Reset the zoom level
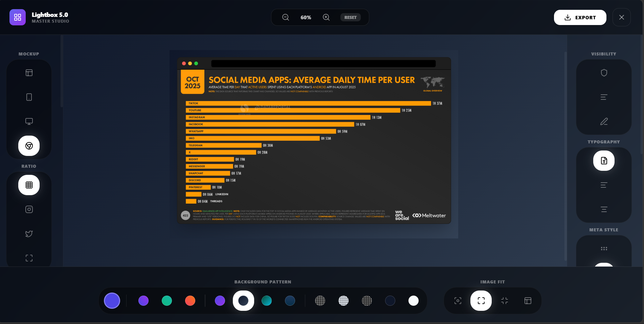Screen dimensions: 644x324 coord(351,17)
